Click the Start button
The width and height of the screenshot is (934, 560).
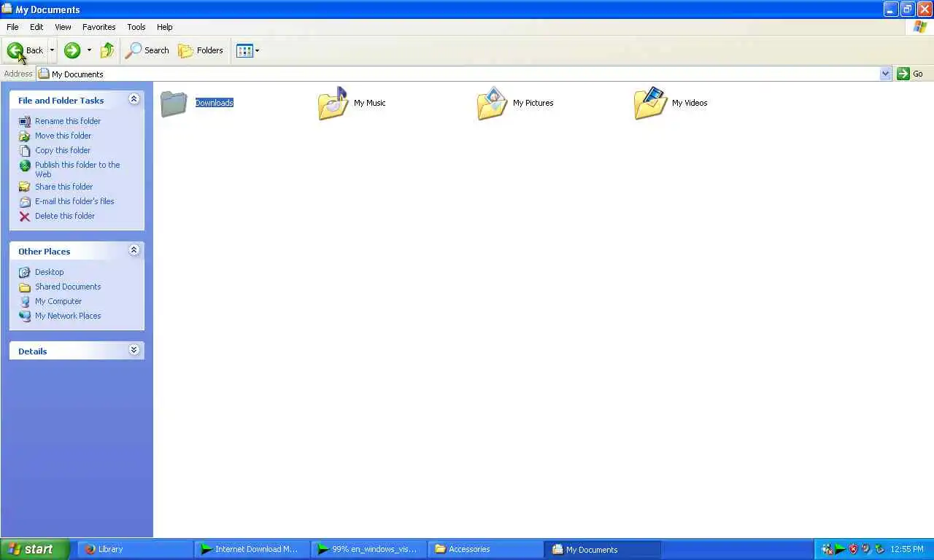34,549
